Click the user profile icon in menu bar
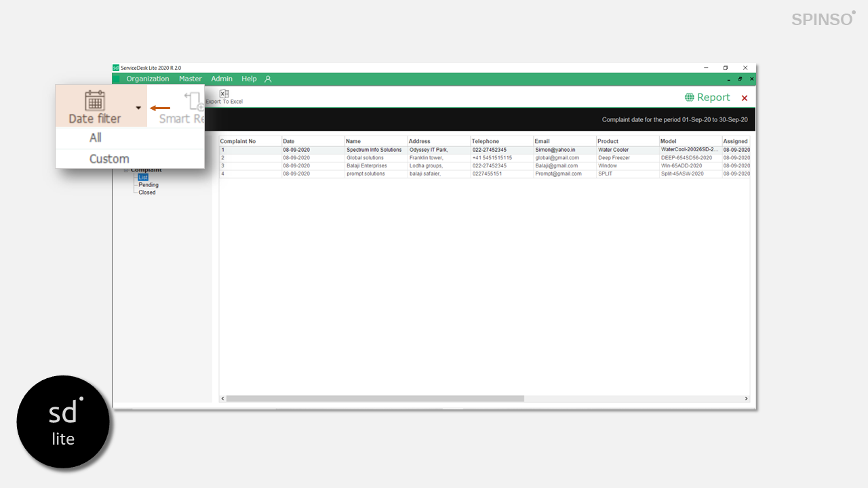Viewport: 868px width, 488px height. point(268,79)
